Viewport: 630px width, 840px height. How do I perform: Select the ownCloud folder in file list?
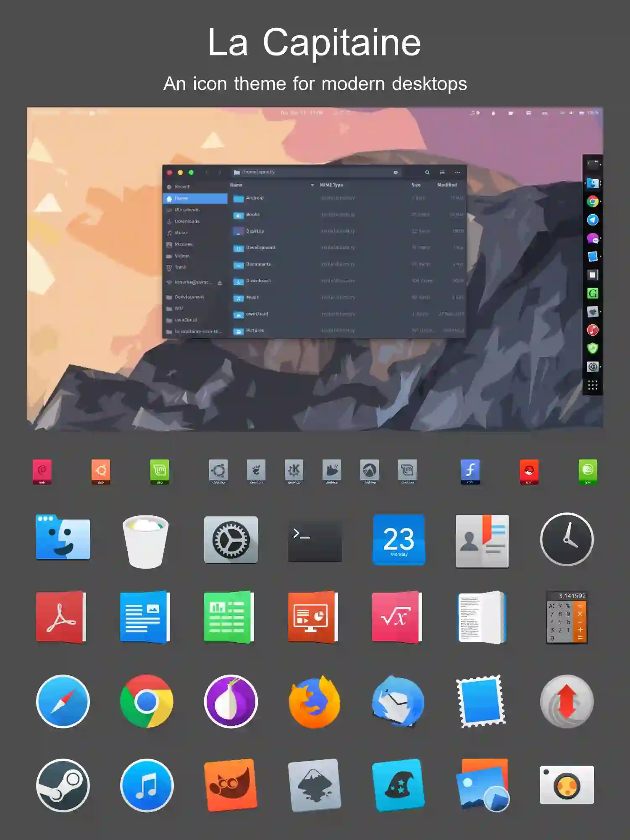point(348,314)
